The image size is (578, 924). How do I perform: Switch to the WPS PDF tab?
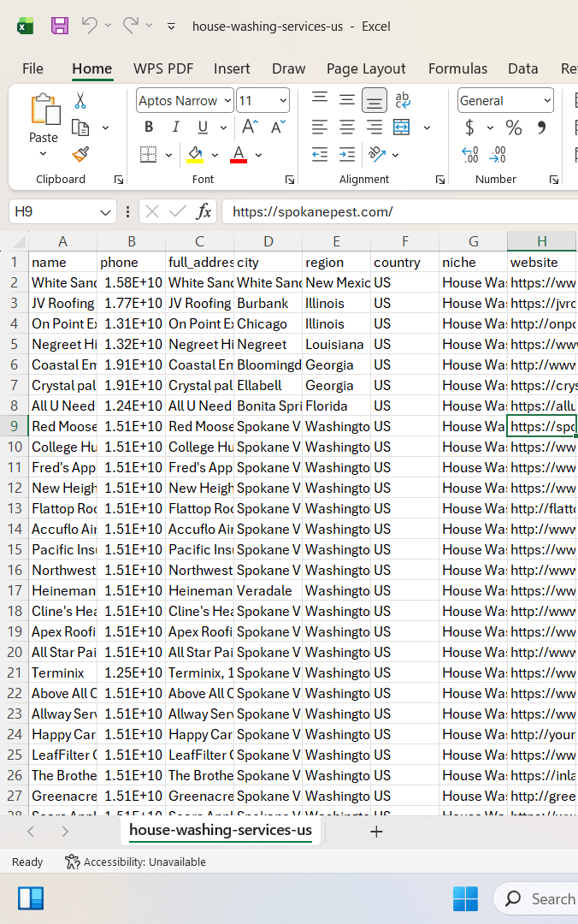pyautogui.click(x=163, y=69)
